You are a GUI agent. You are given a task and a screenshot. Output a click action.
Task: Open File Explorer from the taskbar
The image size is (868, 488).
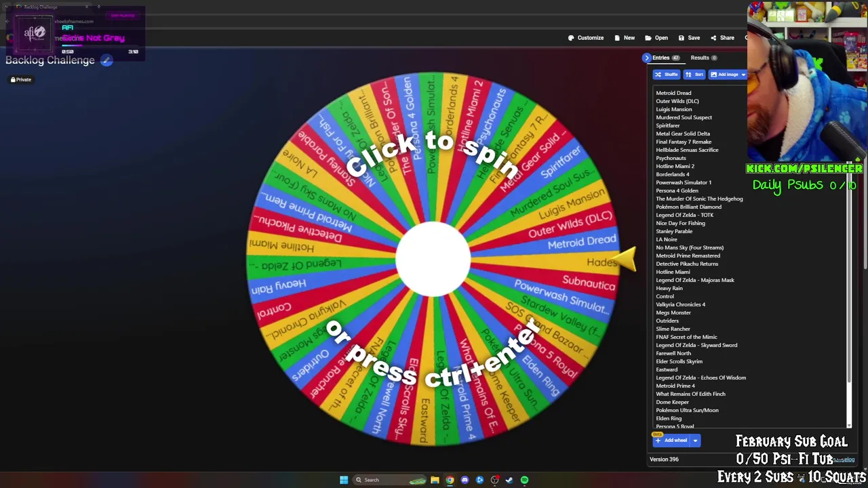(435, 480)
